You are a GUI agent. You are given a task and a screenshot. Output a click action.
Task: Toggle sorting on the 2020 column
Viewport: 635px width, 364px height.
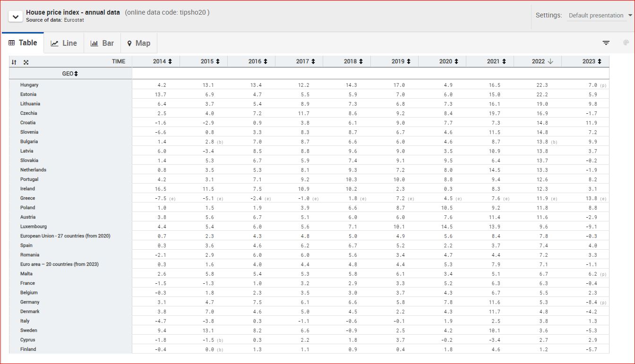tap(456, 61)
